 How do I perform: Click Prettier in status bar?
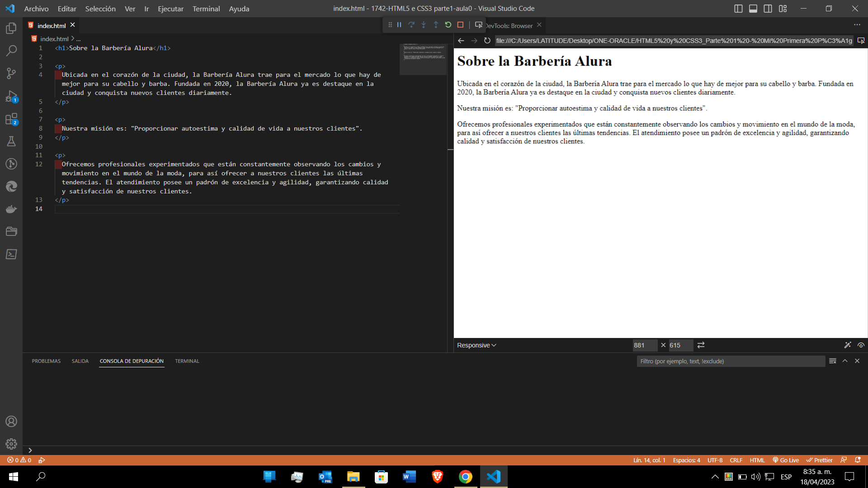(x=820, y=460)
